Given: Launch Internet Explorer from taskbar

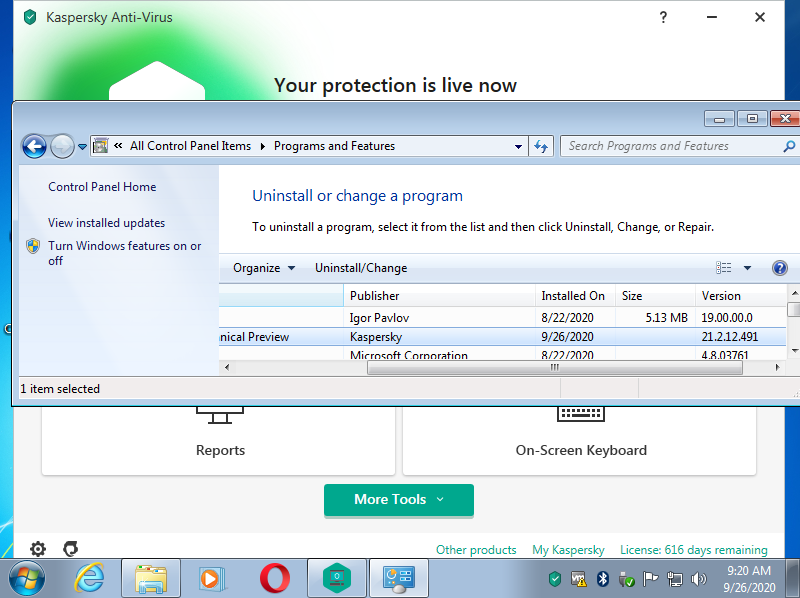Looking at the screenshot, I should tap(90, 579).
